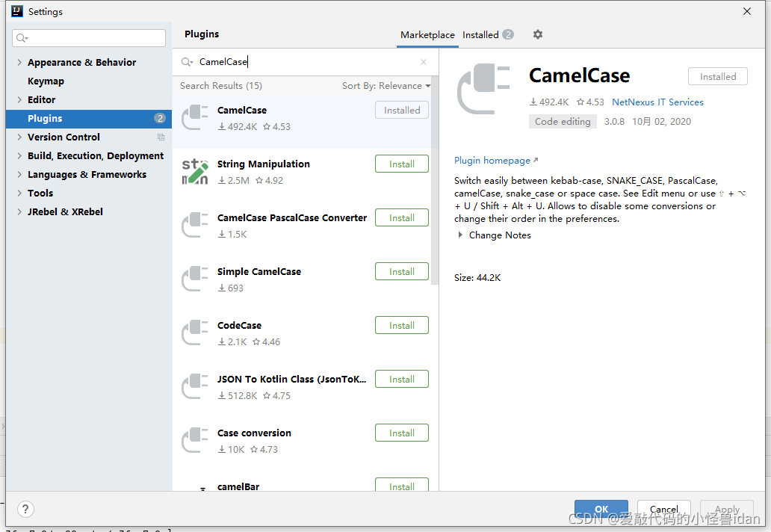Clear the CamelCase search text
The height and width of the screenshot is (532, 771).
coord(424,62)
